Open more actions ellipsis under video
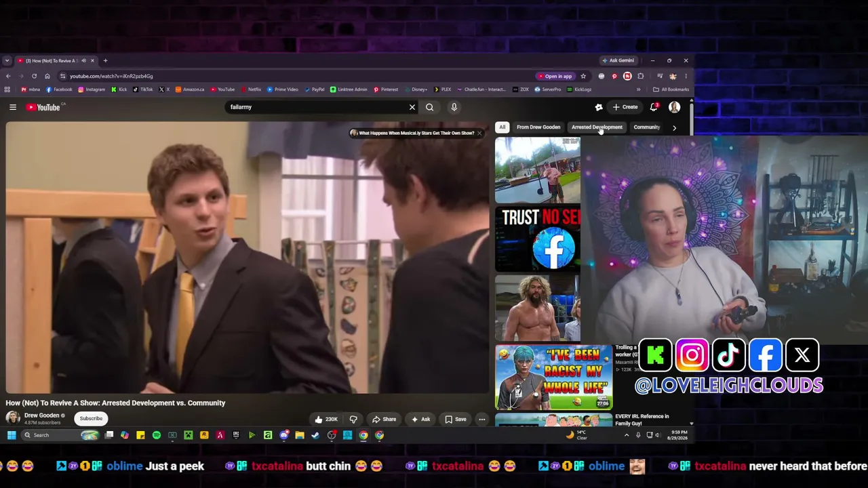Screen dimensions: 868x488 pos(481,420)
